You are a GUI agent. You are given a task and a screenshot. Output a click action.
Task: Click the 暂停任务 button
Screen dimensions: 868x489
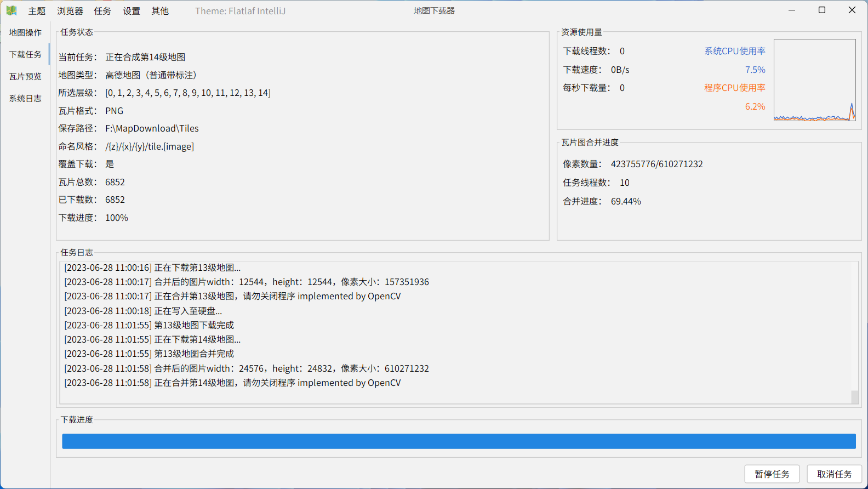(x=772, y=474)
